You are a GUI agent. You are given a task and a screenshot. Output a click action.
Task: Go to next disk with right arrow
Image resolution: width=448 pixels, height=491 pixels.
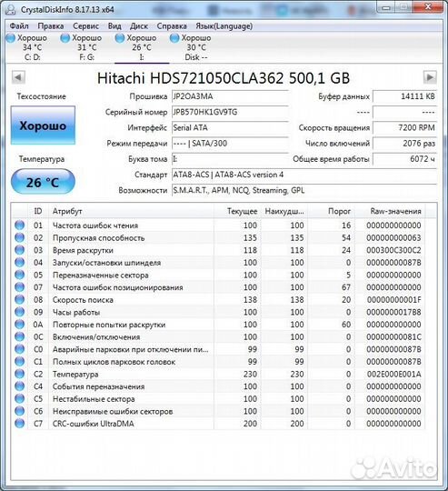click(430, 77)
